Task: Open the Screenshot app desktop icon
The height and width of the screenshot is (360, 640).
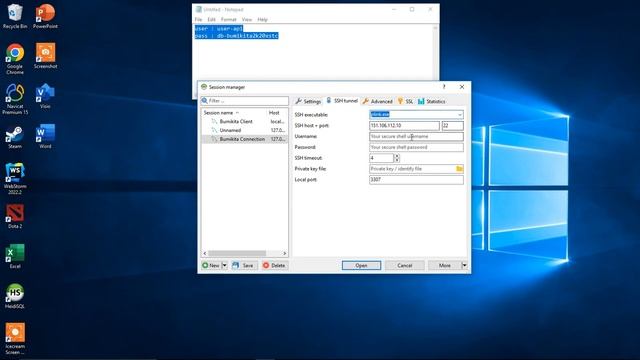Action: tap(45, 56)
